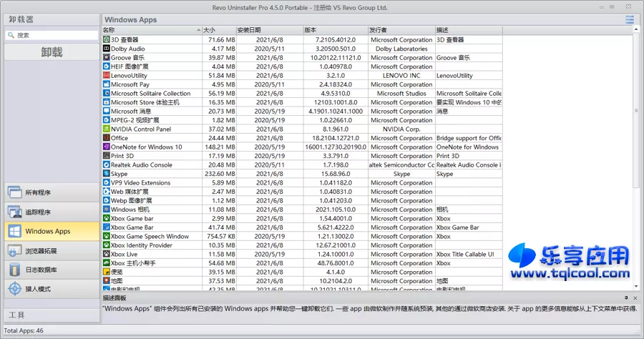644x339 pixels.
Task: Click the Skype app icon
Action: point(107,174)
